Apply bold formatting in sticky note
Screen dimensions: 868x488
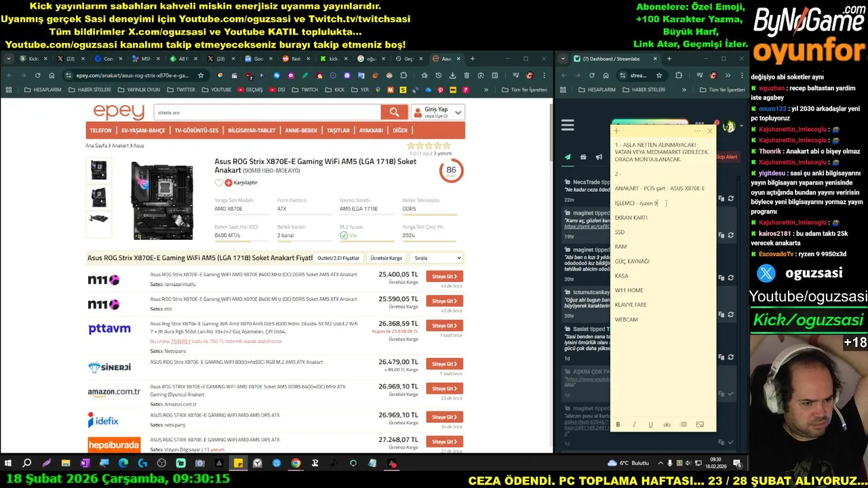(618, 424)
